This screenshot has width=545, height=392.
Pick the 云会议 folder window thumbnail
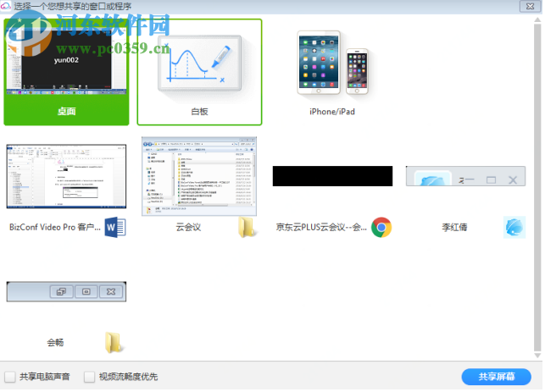pos(199,176)
